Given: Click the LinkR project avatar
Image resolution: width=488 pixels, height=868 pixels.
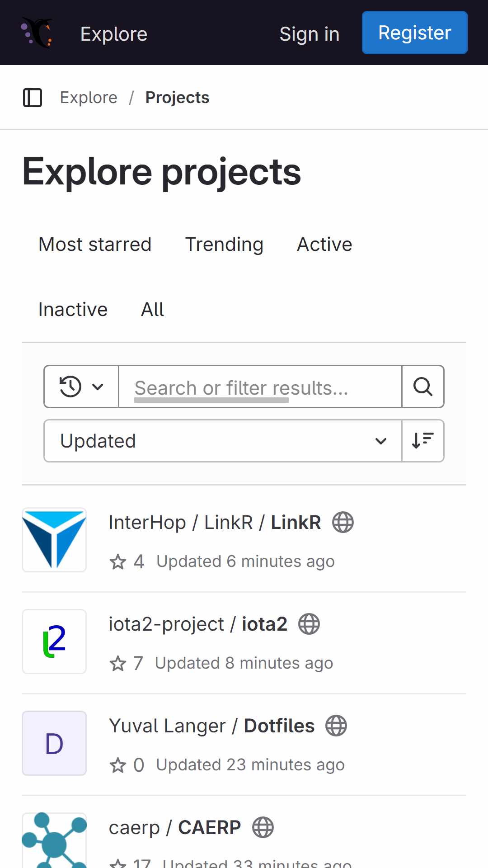Looking at the screenshot, I should coord(54,540).
